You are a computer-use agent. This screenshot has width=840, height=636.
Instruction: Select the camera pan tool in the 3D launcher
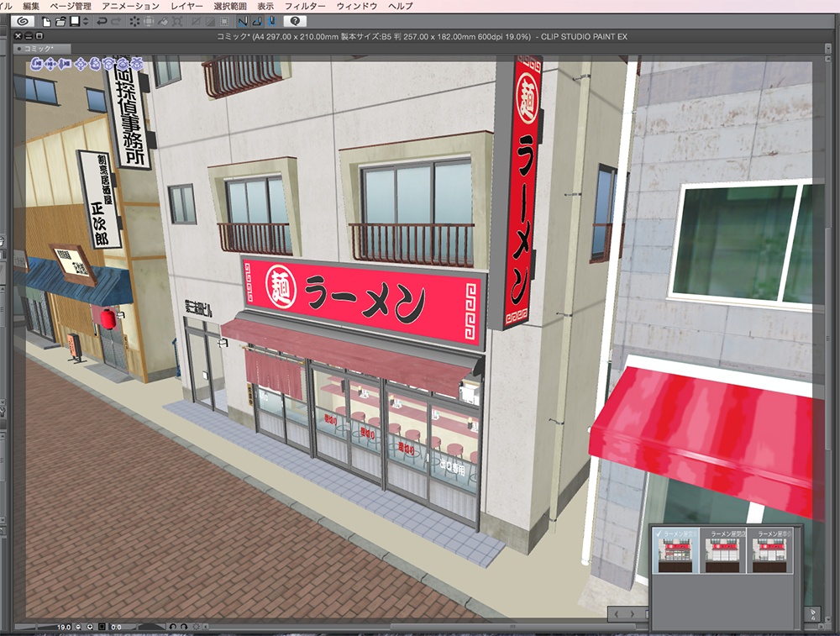click(x=50, y=64)
